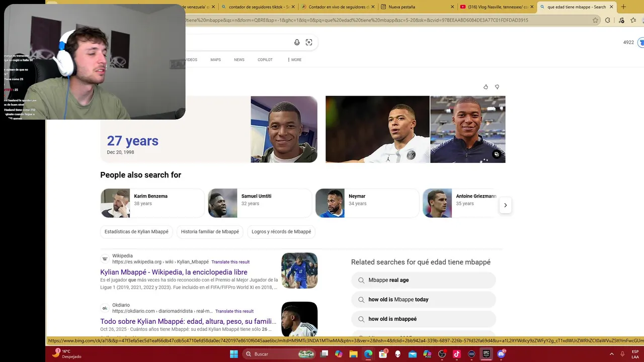644x362 pixels.
Task: Bookmark this page with the star icon
Action: (596, 20)
